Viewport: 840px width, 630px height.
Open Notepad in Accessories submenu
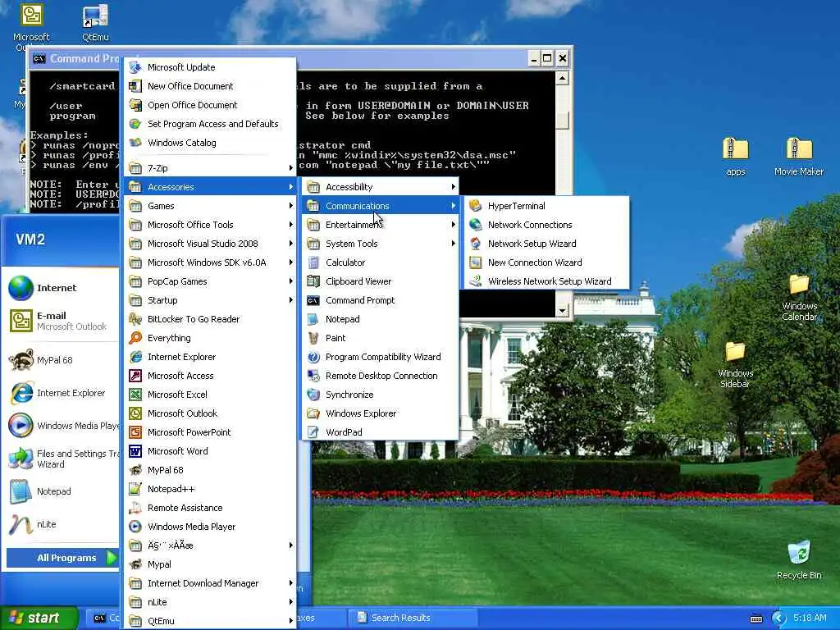[x=381, y=319]
